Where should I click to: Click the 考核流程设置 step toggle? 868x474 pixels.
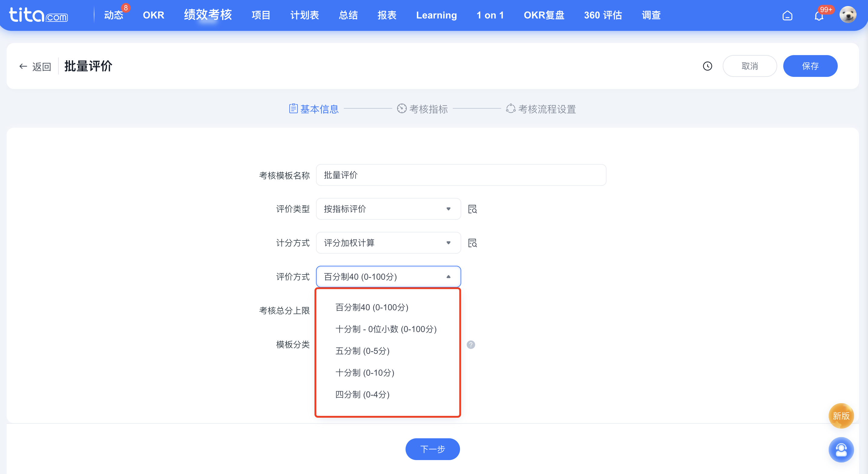click(x=542, y=109)
